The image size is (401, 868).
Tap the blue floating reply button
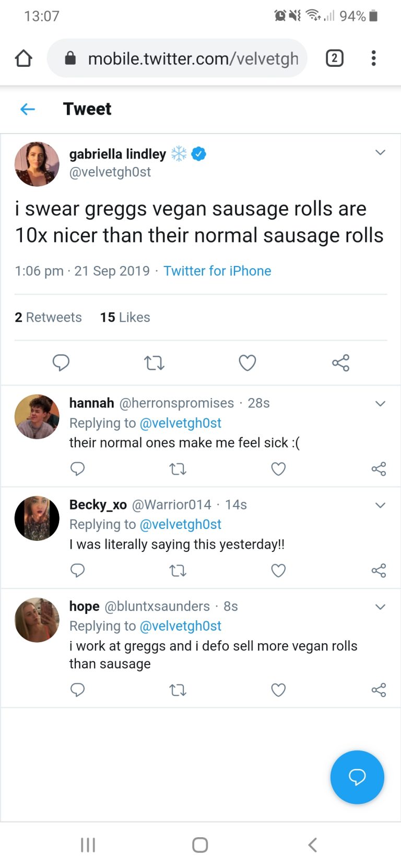(357, 777)
